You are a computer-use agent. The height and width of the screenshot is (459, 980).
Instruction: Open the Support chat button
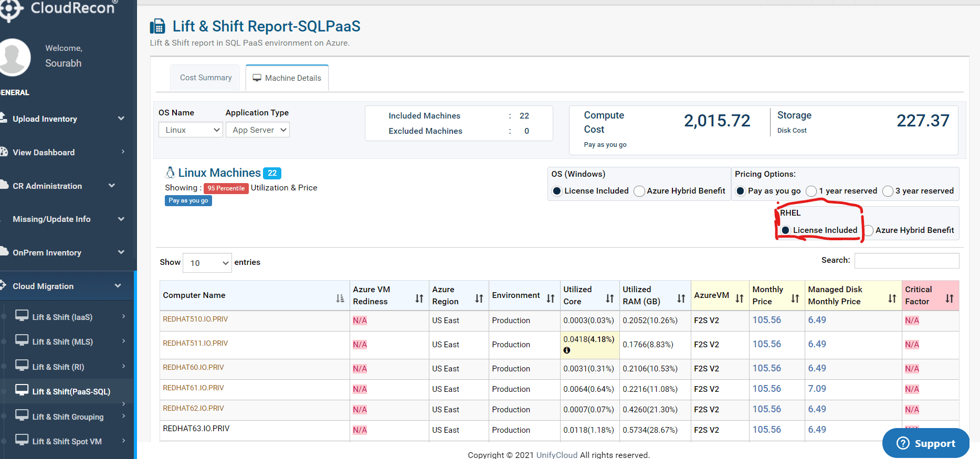926,443
